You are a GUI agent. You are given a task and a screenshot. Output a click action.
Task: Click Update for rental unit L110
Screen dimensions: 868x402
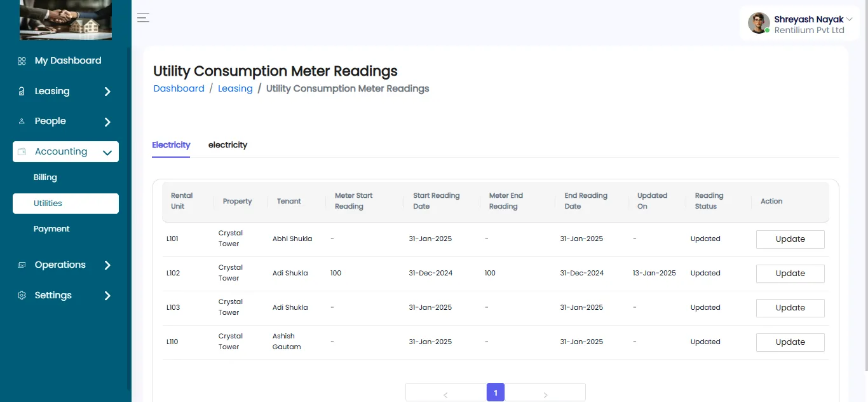[790, 342]
